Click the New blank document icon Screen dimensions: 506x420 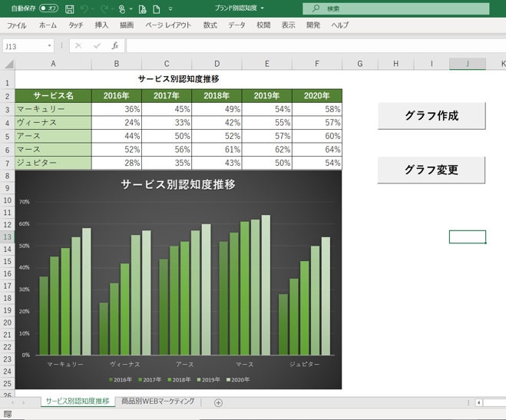click(x=157, y=9)
